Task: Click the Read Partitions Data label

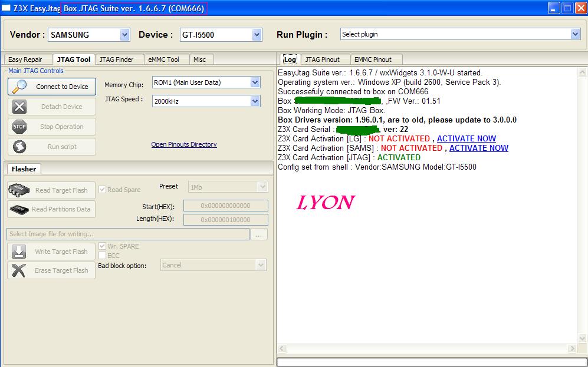Action: 61,209
